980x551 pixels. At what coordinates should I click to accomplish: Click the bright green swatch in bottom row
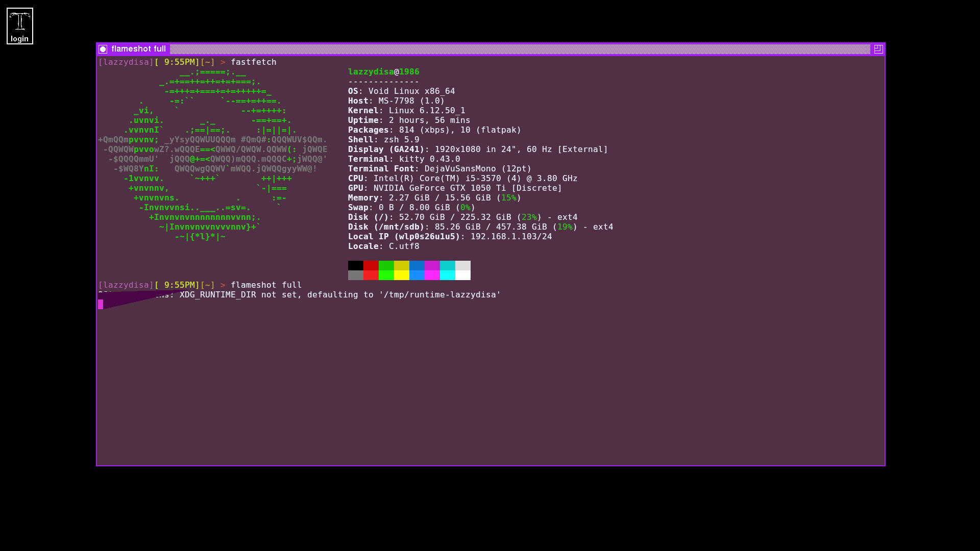[386, 275]
